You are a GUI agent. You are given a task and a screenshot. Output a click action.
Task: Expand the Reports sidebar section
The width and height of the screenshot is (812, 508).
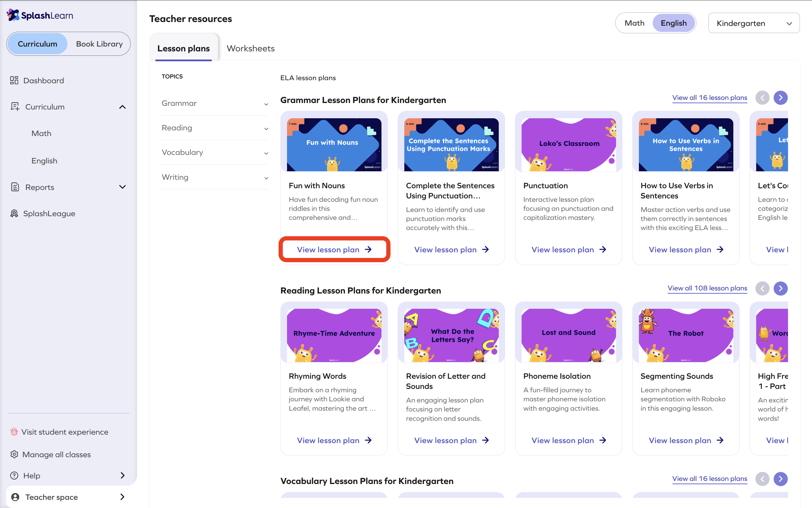click(x=122, y=187)
